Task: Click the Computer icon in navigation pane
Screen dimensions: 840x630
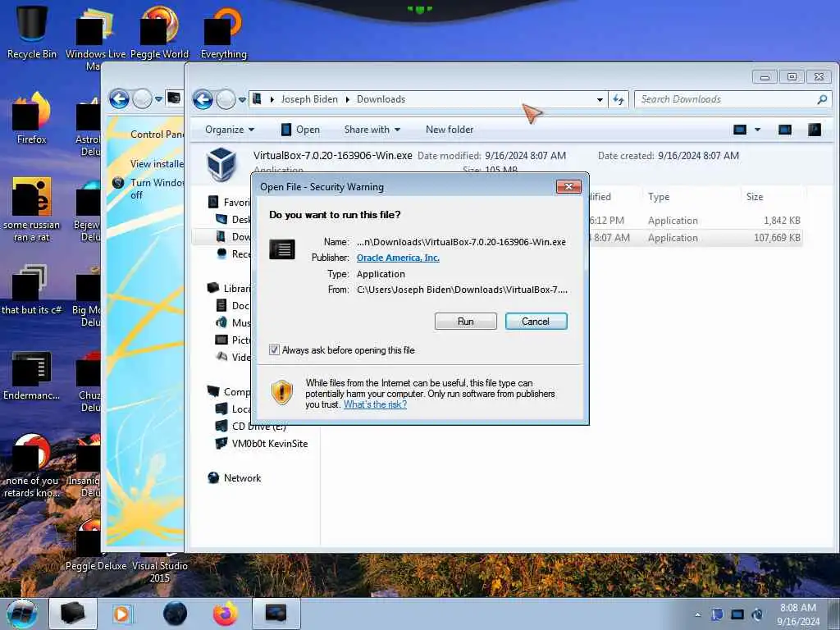Action: tap(213, 391)
